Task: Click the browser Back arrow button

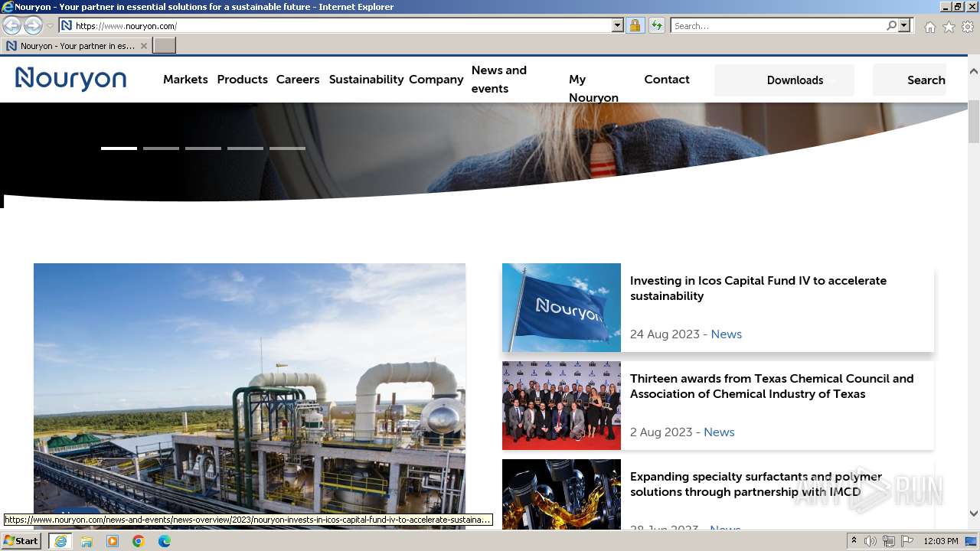Action: tap(12, 25)
